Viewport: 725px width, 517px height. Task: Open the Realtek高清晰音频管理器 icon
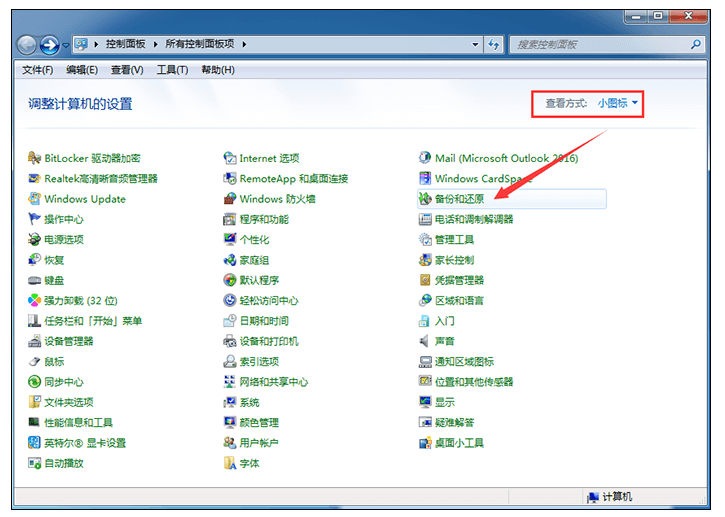34,178
